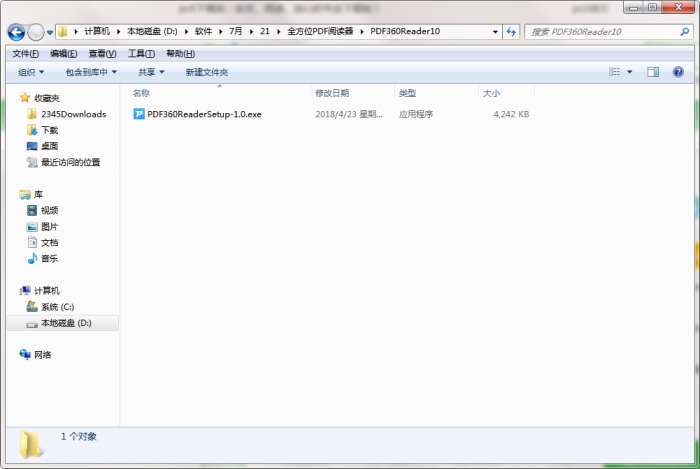Click the magnifier search icon
700x469 pixels.
[x=684, y=32]
